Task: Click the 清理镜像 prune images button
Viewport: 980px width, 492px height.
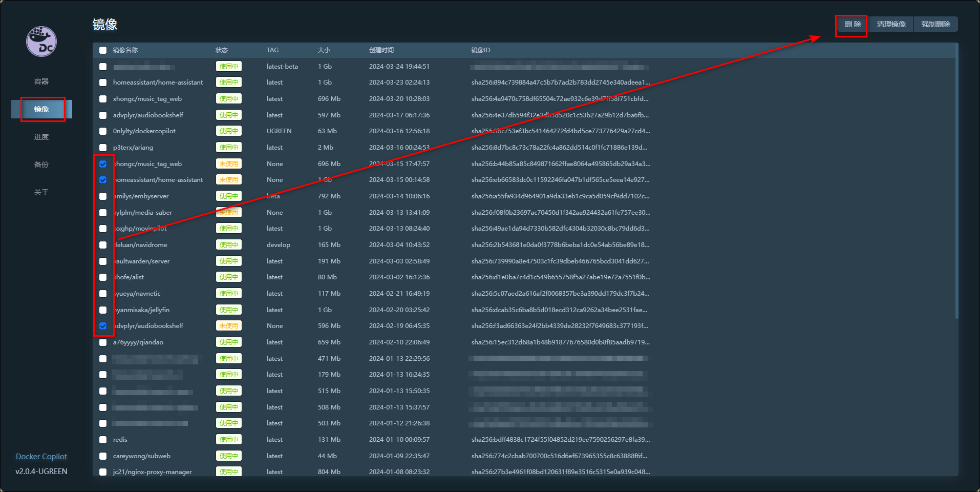Action: point(891,24)
